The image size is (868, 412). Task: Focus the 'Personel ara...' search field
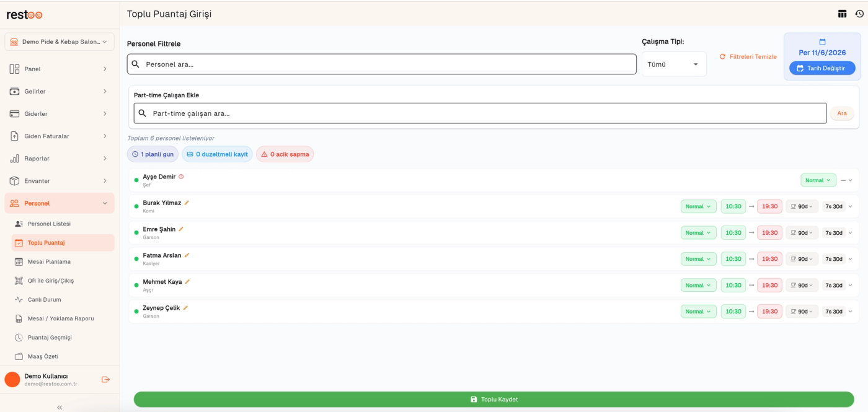[x=382, y=64]
